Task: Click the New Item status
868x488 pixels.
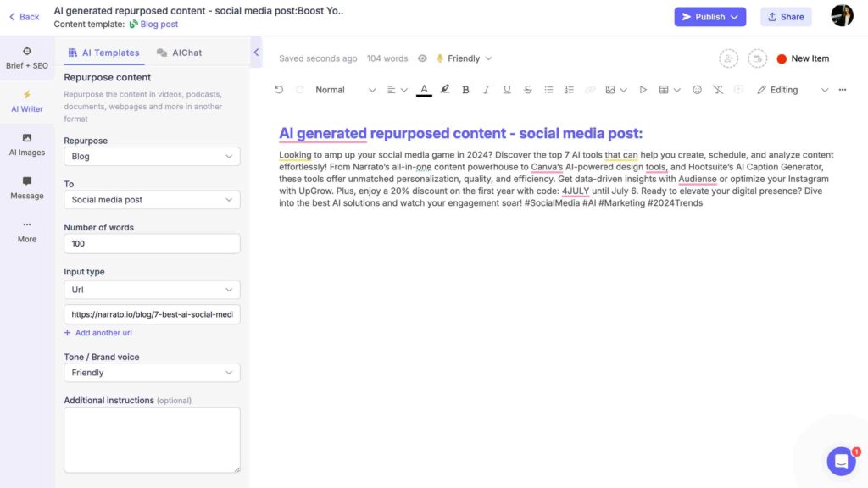Action: coord(803,58)
